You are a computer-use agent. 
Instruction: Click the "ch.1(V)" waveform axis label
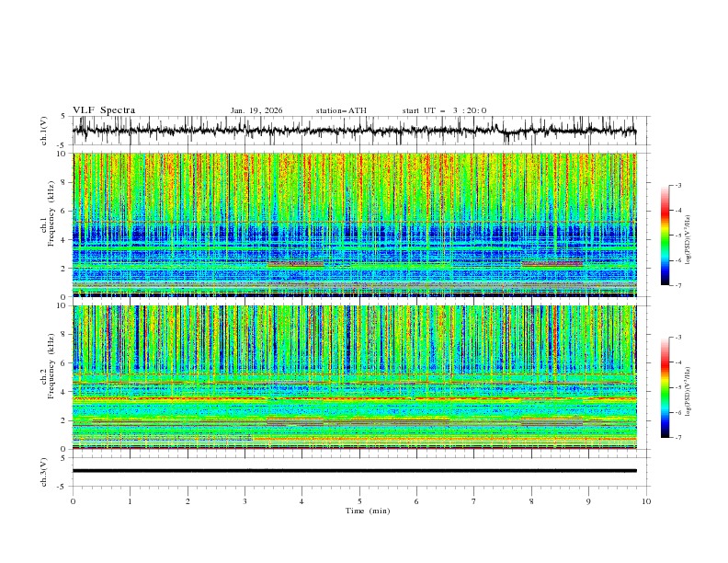tap(44, 131)
